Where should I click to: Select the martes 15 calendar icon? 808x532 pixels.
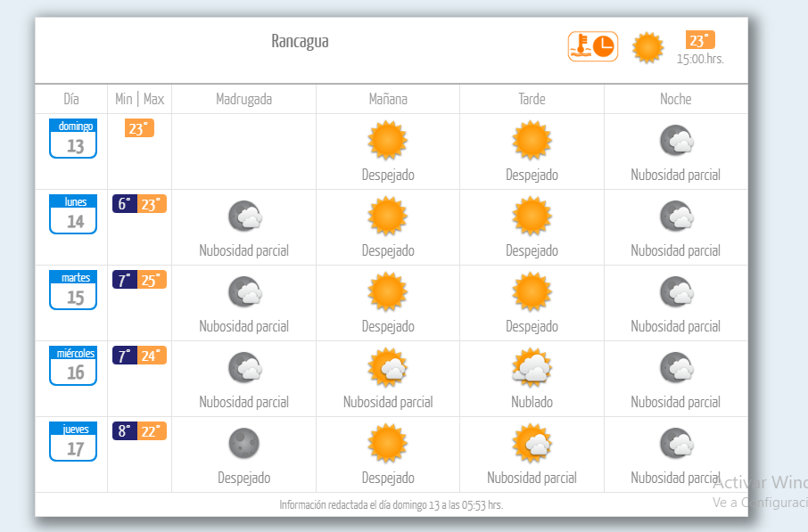73,290
